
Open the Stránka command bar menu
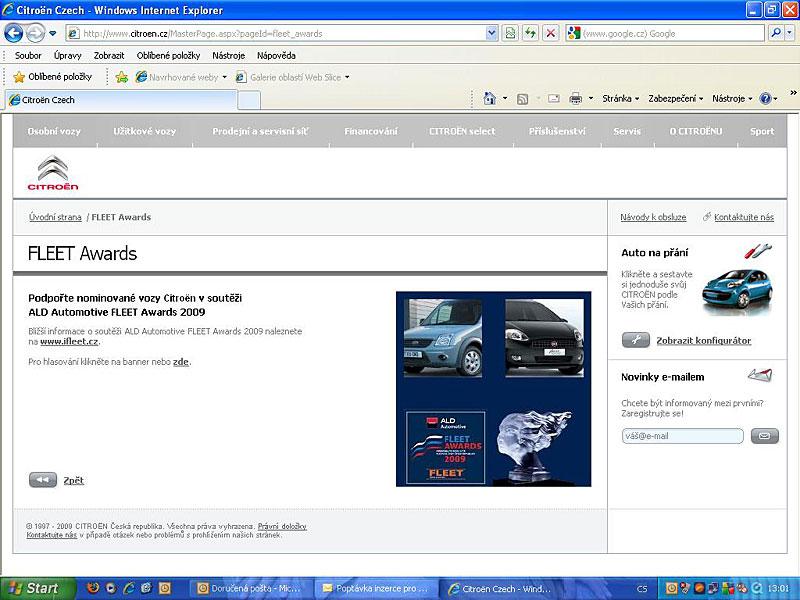click(x=620, y=98)
